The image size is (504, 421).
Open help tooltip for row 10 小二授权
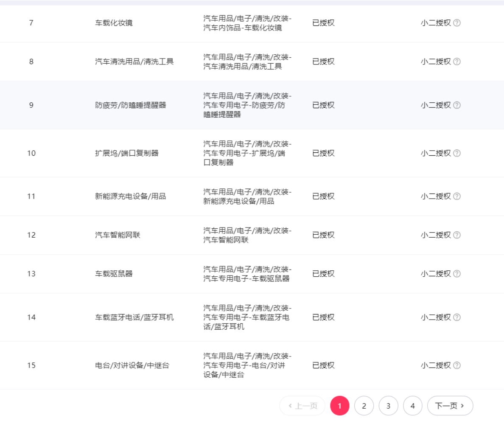pyautogui.click(x=457, y=153)
